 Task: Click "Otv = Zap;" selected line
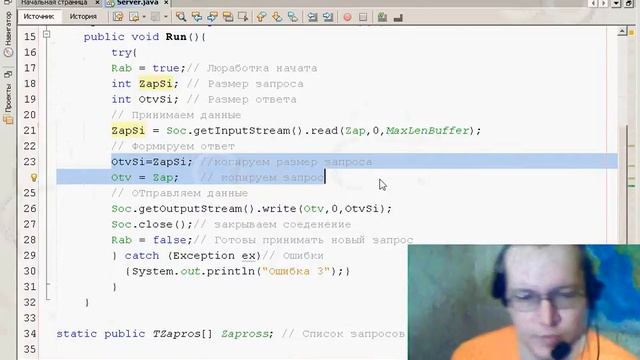pyautogui.click(x=145, y=178)
